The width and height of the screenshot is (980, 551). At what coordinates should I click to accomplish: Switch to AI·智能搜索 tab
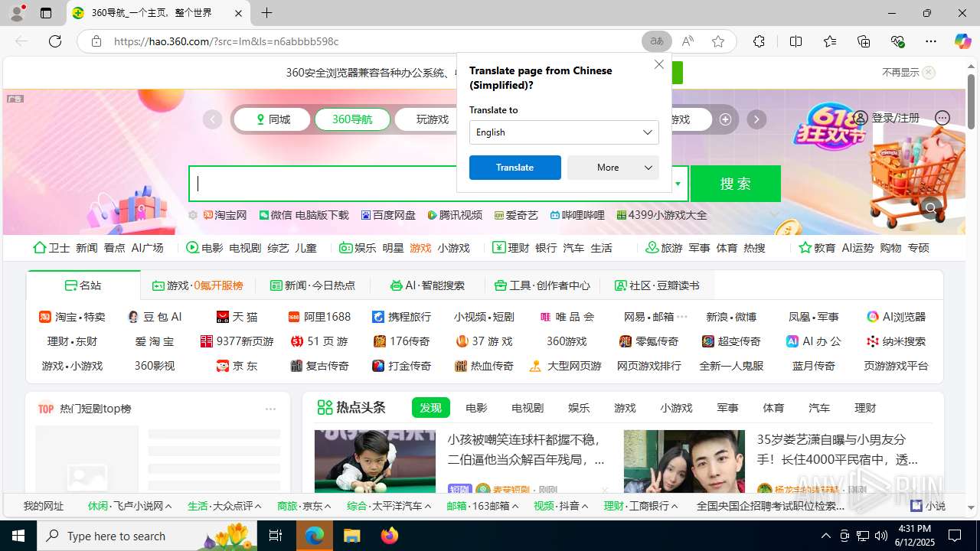[427, 285]
